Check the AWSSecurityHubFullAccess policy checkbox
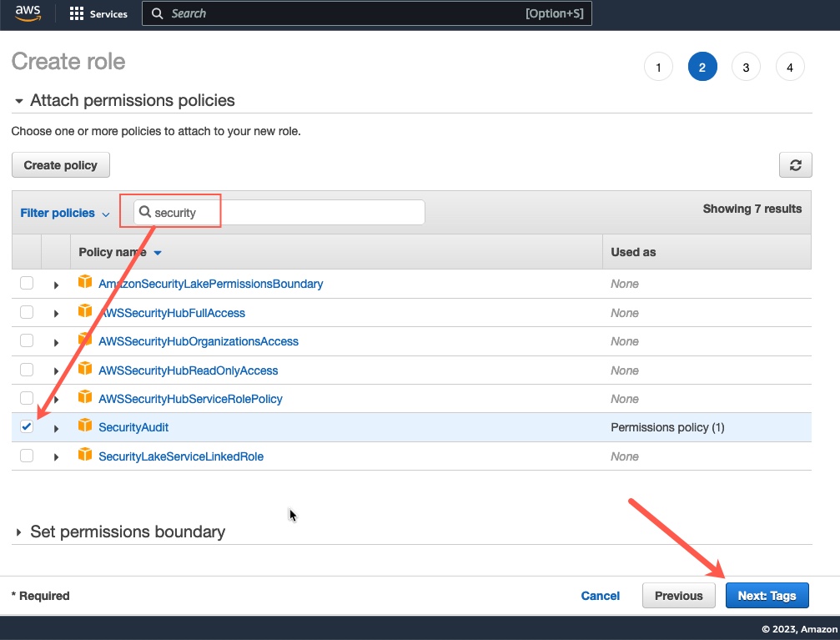 tap(26, 312)
